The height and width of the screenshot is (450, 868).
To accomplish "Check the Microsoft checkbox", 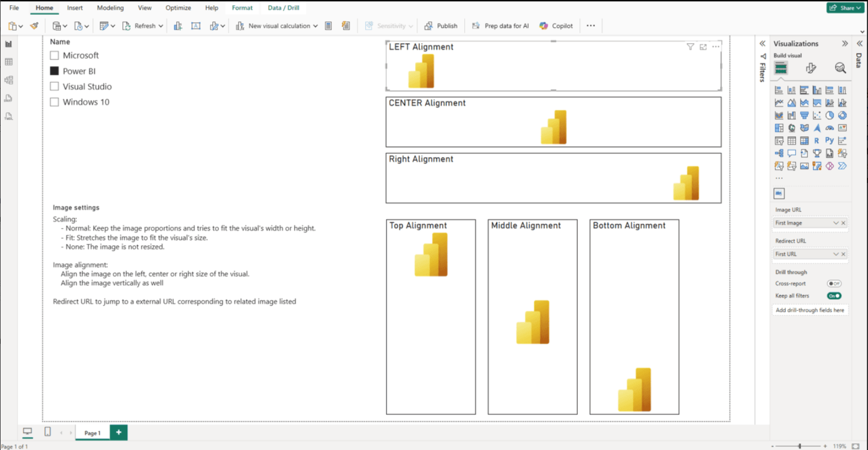I will click(55, 55).
